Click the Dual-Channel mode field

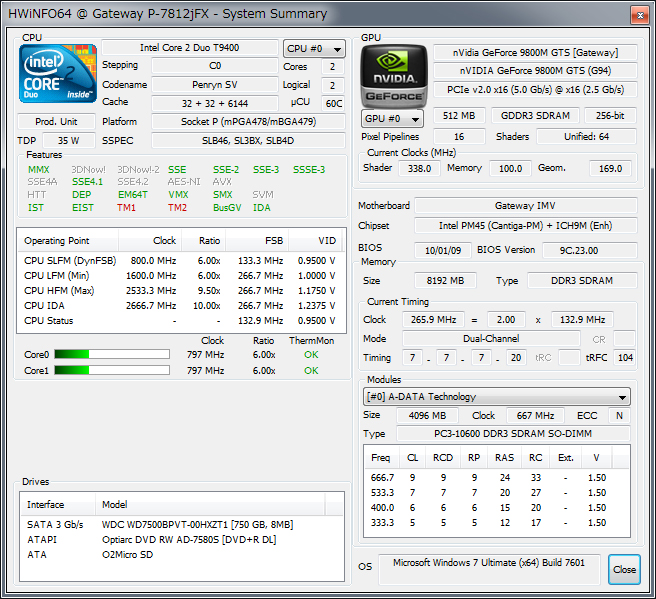click(491, 338)
